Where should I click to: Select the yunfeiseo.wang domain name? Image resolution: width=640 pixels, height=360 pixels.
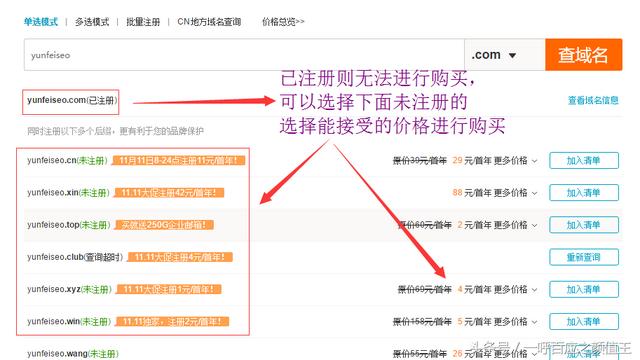(x=57, y=353)
